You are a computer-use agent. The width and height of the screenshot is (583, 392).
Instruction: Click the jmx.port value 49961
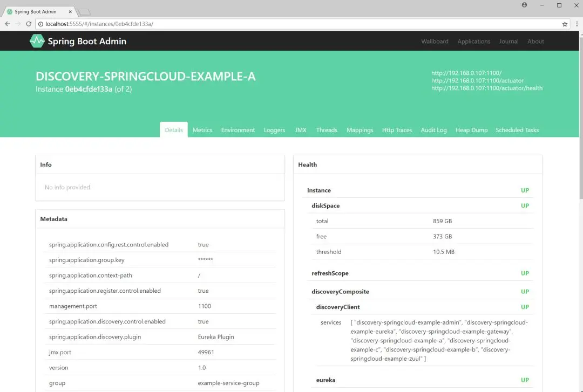point(206,352)
